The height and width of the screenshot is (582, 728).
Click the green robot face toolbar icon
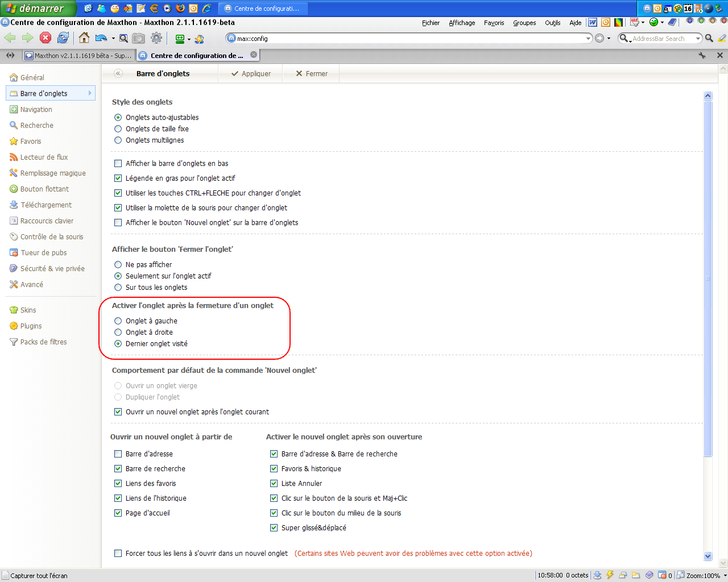180,39
